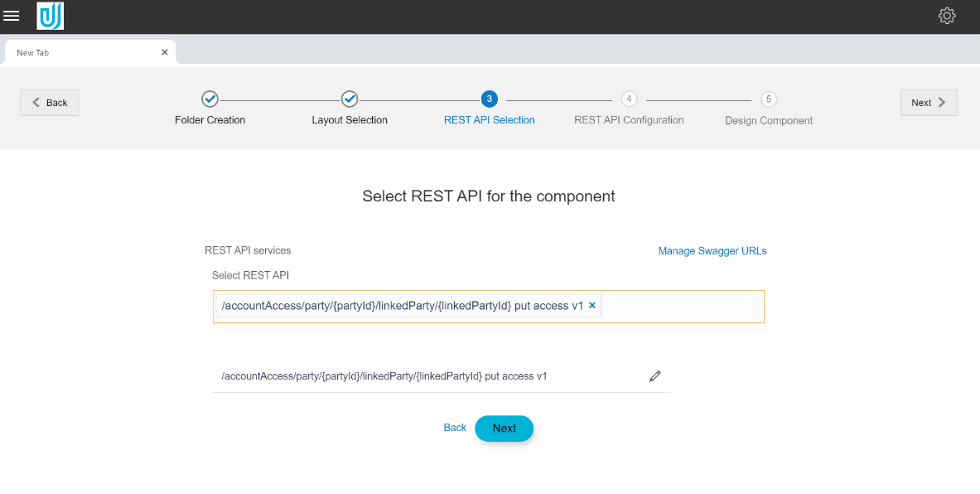Go to Folder Creation step checkmark
Screen dimensions: 980x494
[210, 99]
